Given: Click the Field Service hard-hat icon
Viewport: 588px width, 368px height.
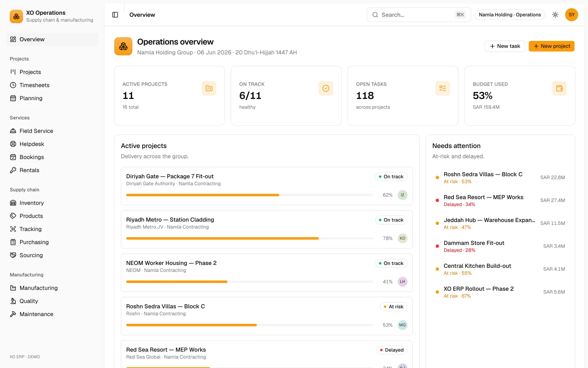Looking at the screenshot, I should pos(13,131).
